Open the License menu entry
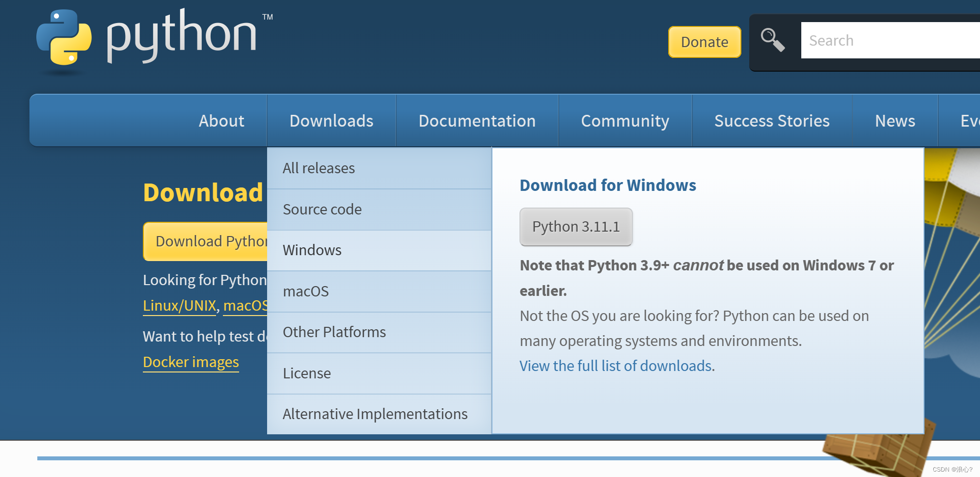980x477 pixels. (379, 373)
